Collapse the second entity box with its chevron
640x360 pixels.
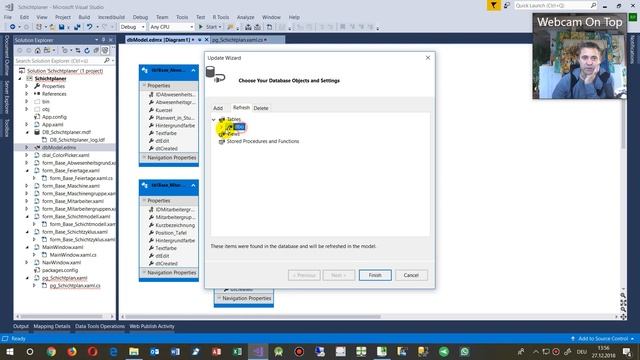193,185
